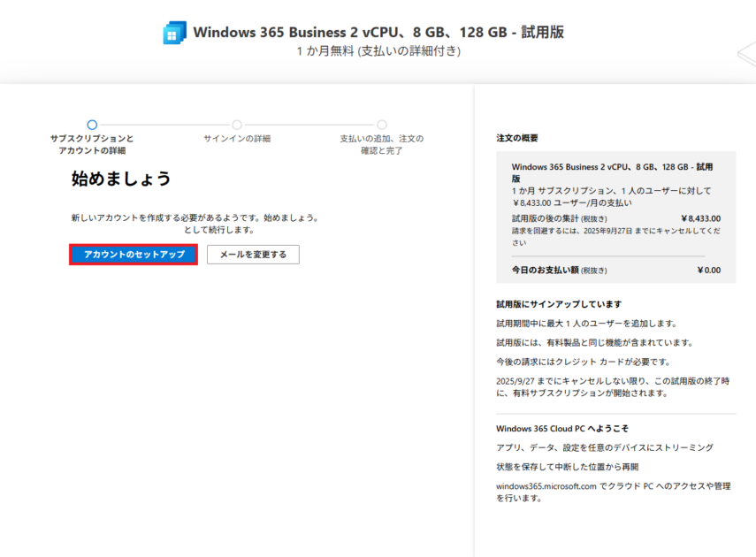Click the cancellation notice 2025年9月27日 までにキャンセル
The image size is (756, 557).
point(616,237)
